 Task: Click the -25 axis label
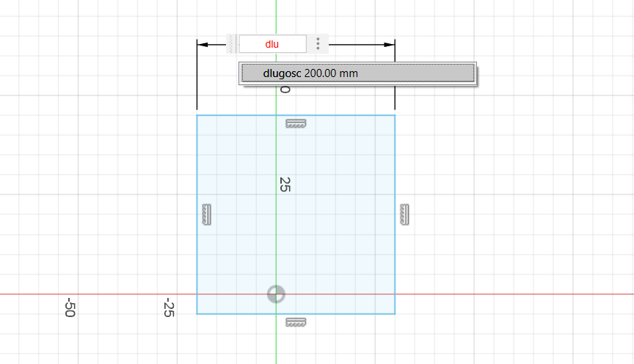(169, 307)
